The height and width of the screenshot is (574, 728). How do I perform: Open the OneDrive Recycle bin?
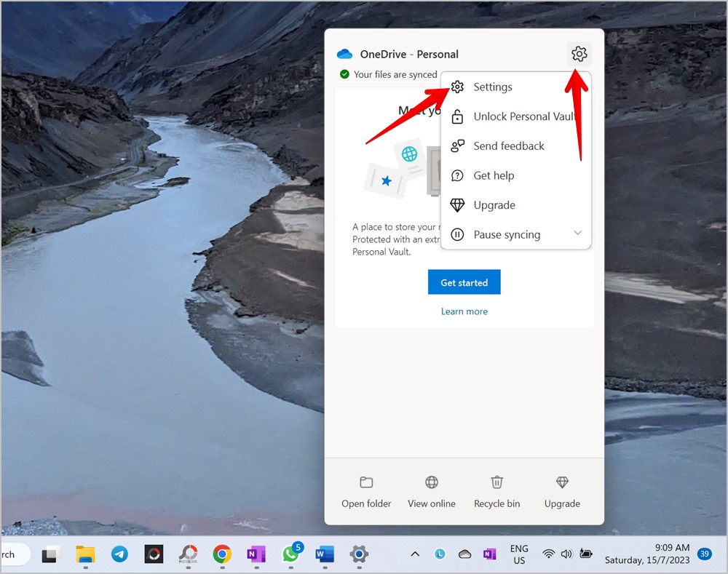click(496, 492)
